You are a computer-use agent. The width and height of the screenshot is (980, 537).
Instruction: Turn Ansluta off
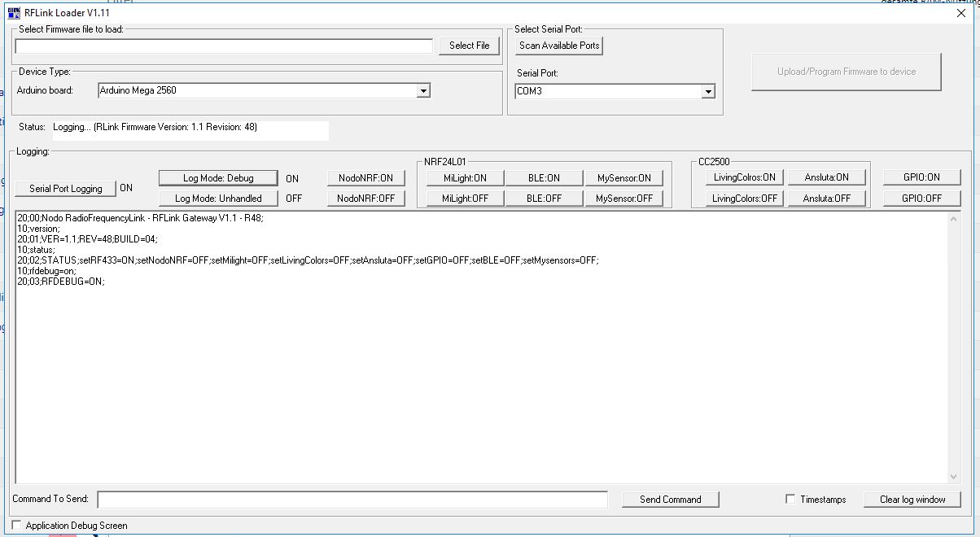point(827,198)
